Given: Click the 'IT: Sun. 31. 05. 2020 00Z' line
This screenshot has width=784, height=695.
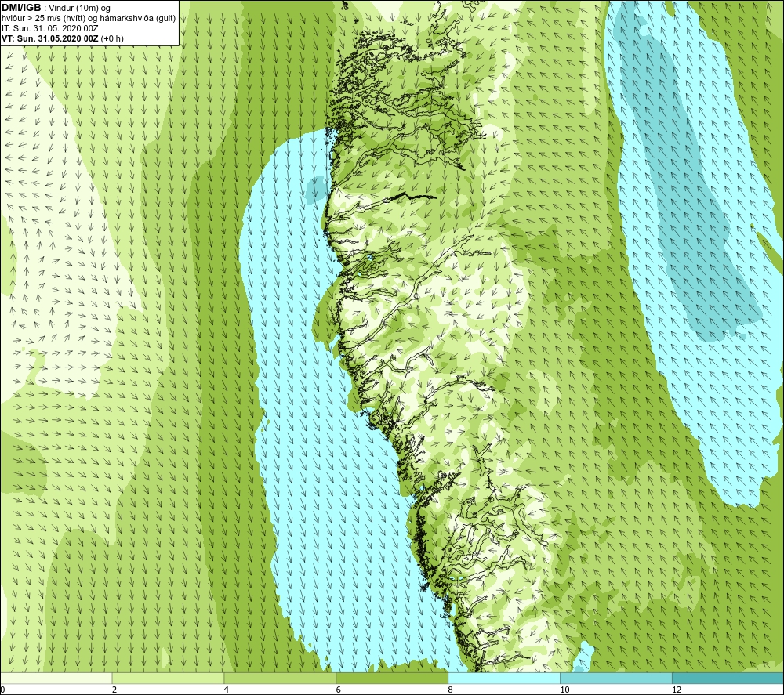Looking at the screenshot, I should (x=50, y=28).
